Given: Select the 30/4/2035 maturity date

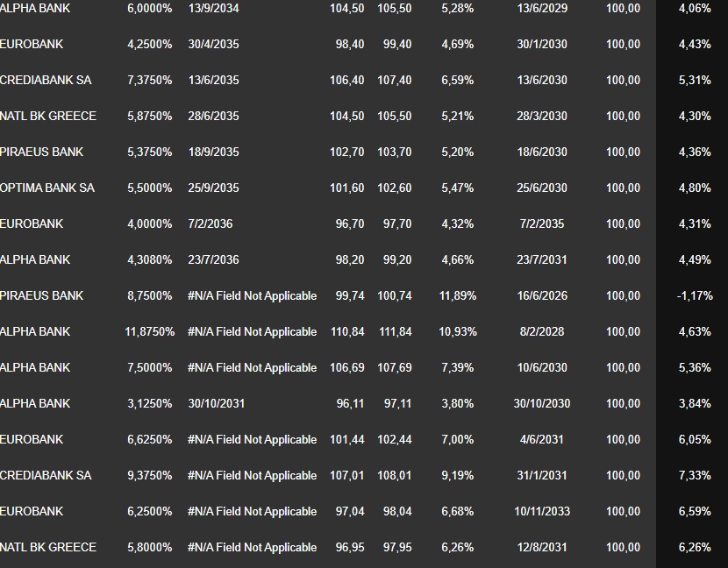Looking at the screenshot, I should click(213, 44).
